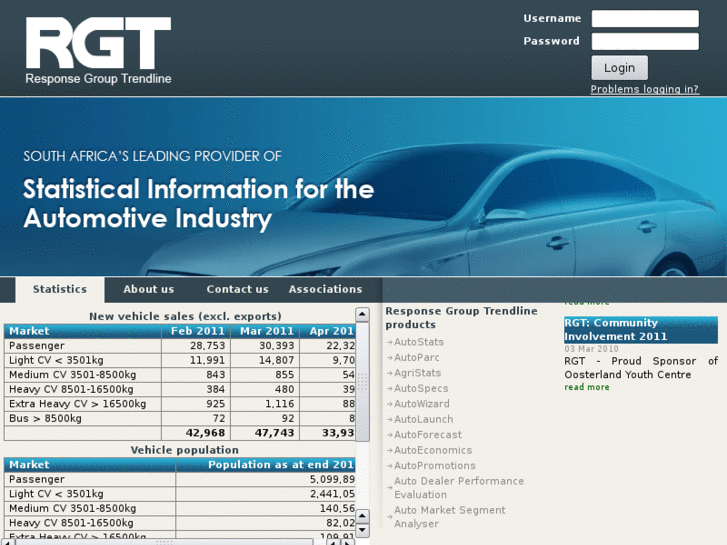The height and width of the screenshot is (545, 727).
Task: Open the 'Problems logging in?' link
Action: pyautogui.click(x=644, y=89)
